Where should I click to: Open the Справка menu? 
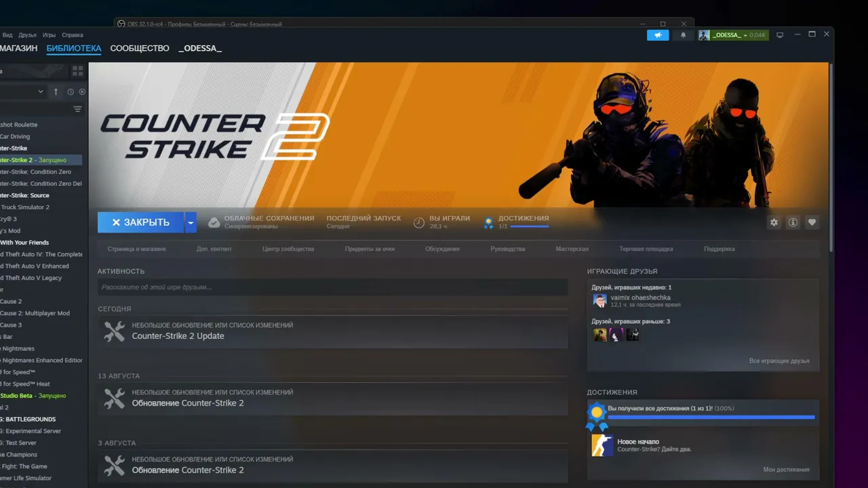click(x=73, y=35)
